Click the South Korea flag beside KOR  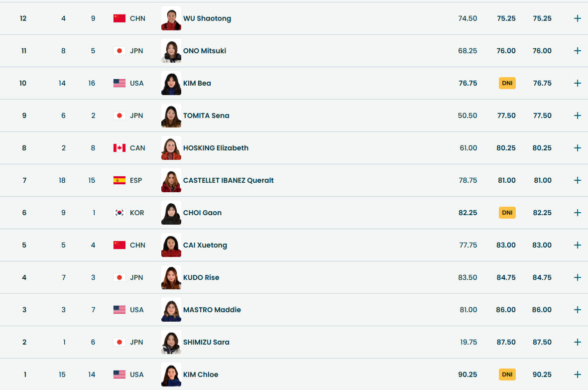119,213
